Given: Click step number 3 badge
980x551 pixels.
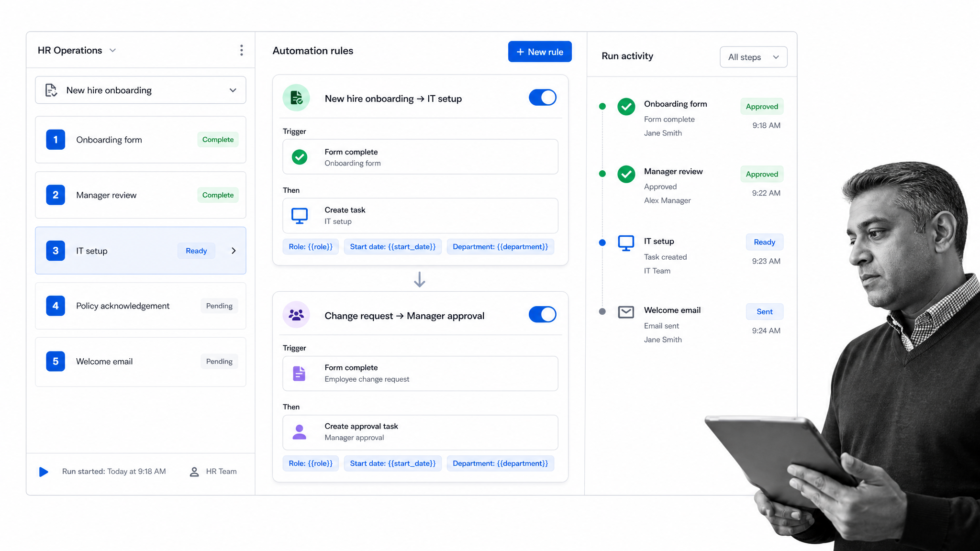Looking at the screenshot, I should point(56,251).
